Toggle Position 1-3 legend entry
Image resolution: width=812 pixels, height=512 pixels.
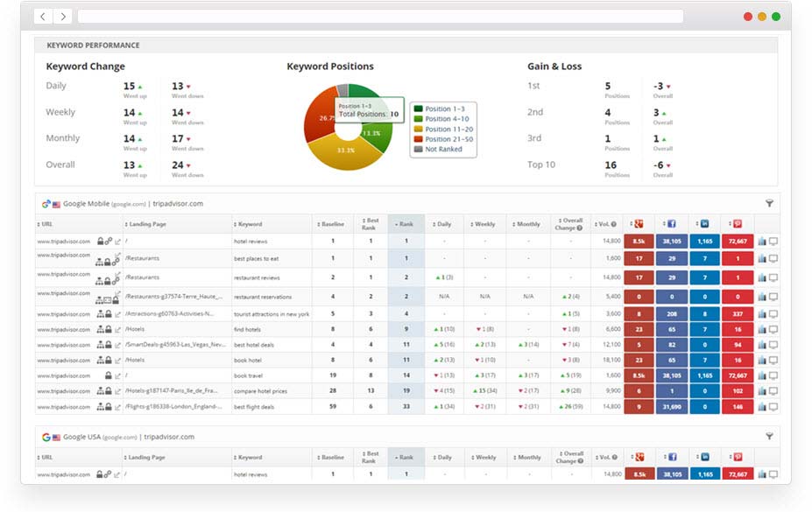point(446,109)
